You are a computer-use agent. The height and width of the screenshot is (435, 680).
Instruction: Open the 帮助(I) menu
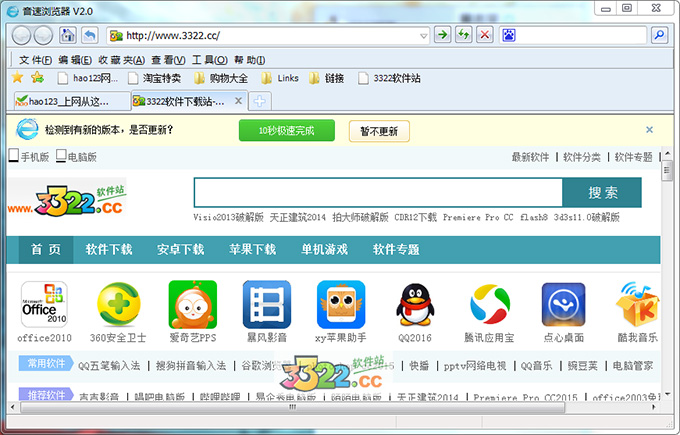click(250, 60)
